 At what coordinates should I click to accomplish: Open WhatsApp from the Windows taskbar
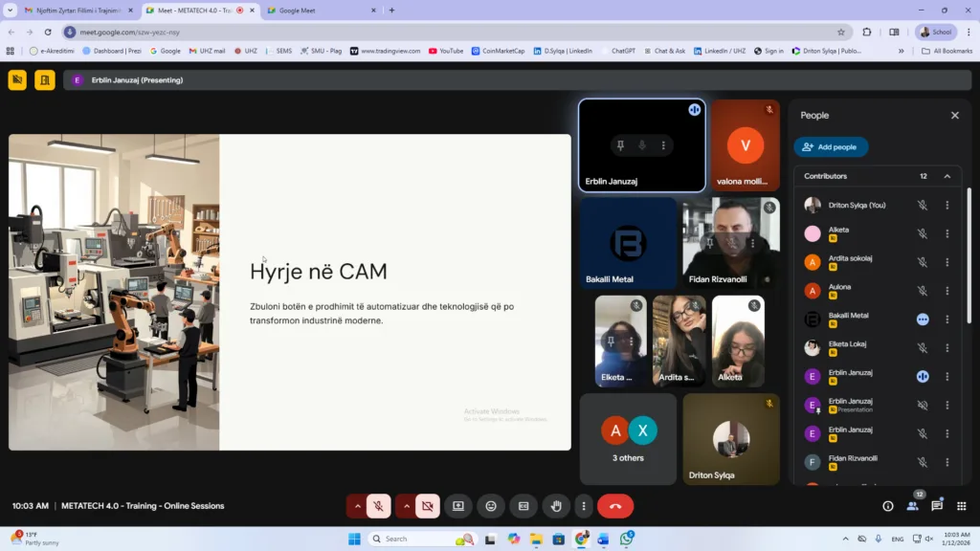click(626, 539)
